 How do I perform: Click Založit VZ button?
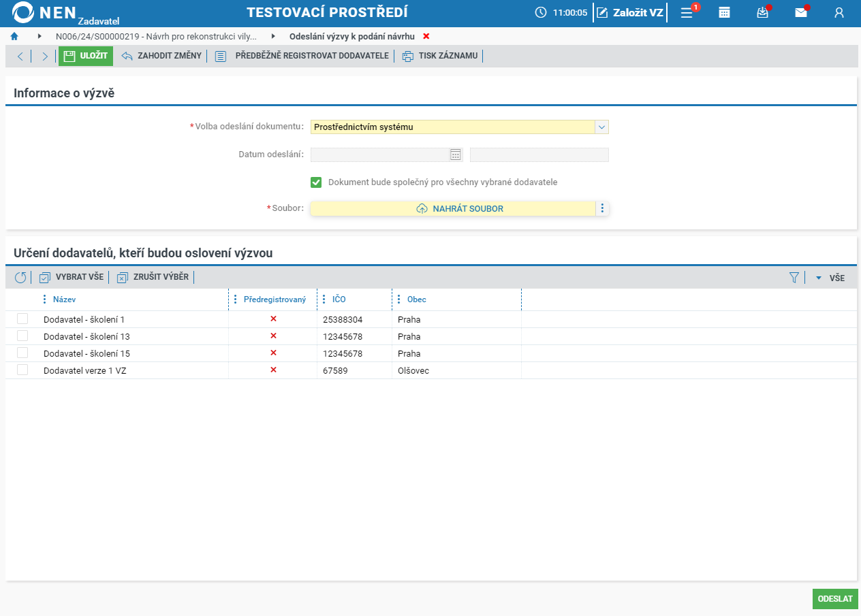coord(629,12)
